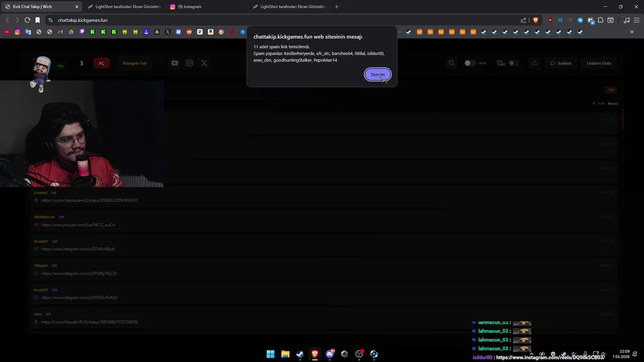The image size is (644, 362).
Task: Click the site information icon
Action: pyautogui.click(x=50, y=20)
